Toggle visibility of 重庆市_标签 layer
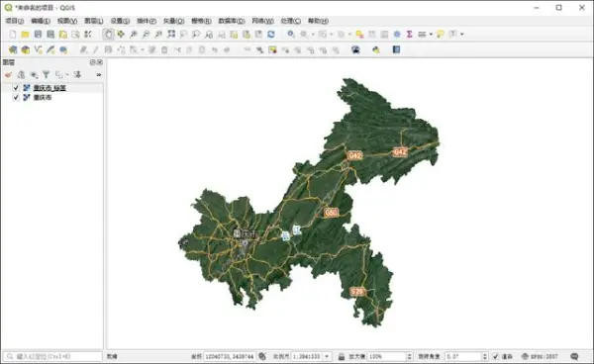This screenshot has width=594, height=364. (16, 88)
